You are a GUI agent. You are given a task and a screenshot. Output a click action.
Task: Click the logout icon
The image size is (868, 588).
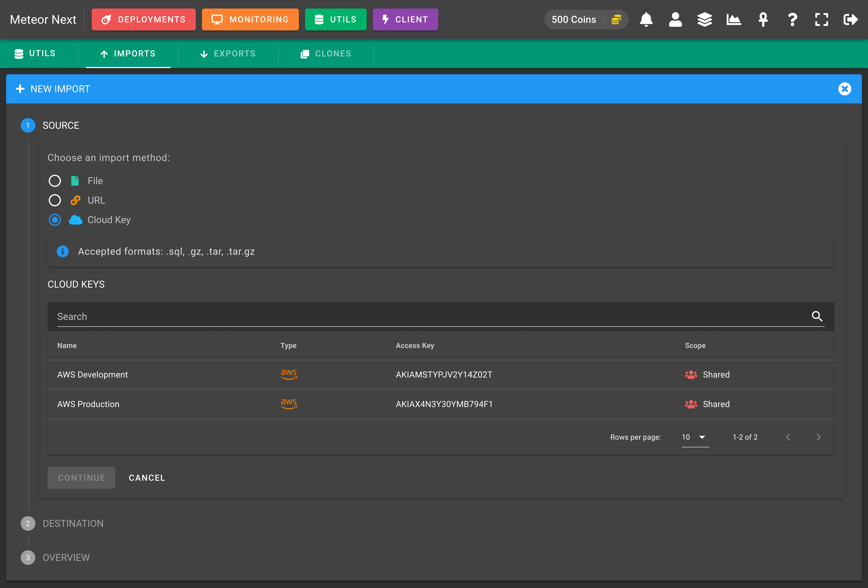point(850,19)
